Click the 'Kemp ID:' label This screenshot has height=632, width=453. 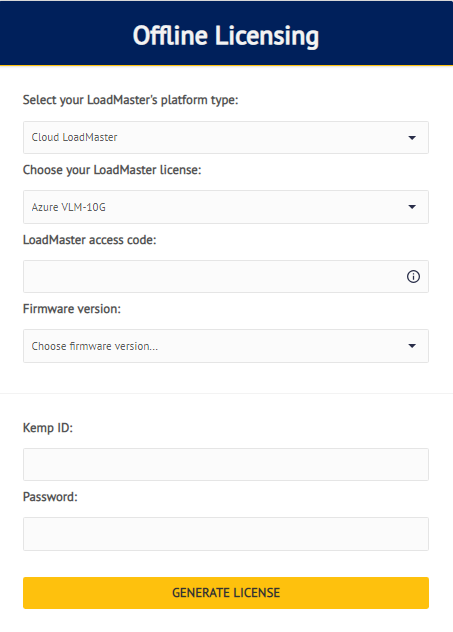48,428
